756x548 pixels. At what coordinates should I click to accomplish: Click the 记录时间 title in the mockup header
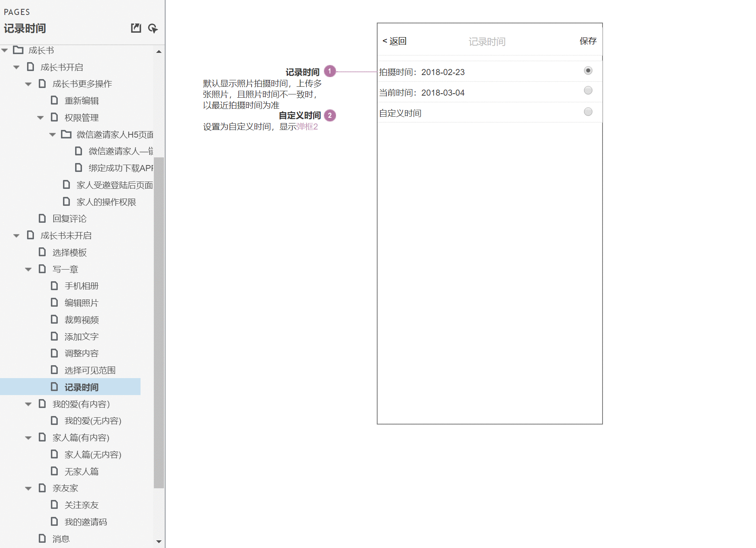tap(487, 42)
